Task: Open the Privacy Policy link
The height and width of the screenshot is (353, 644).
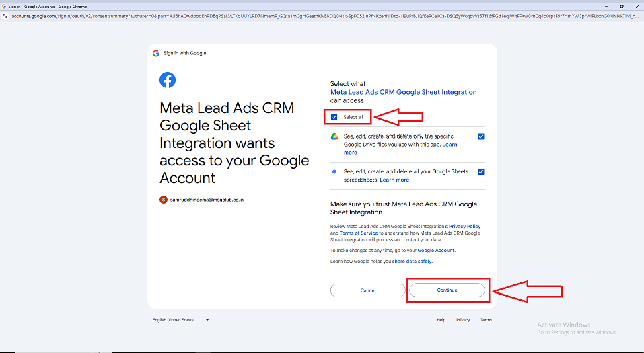Action: (464, 227)
